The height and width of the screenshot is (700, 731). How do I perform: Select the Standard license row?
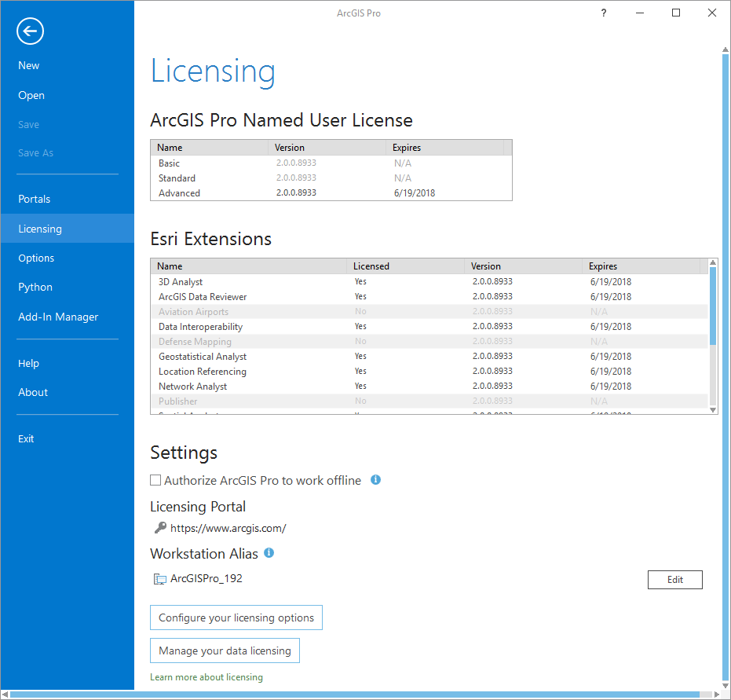pyautogui.click(x=331, y=178)
